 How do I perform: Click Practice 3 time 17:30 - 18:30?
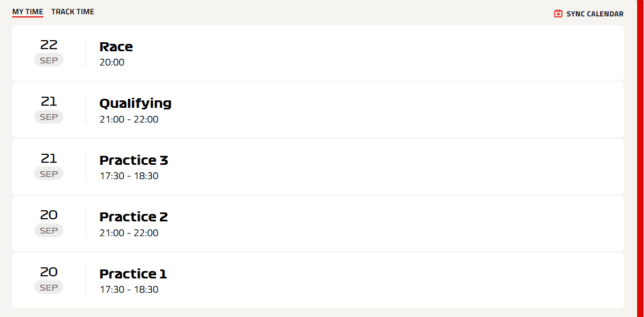[x=128, y=176]
